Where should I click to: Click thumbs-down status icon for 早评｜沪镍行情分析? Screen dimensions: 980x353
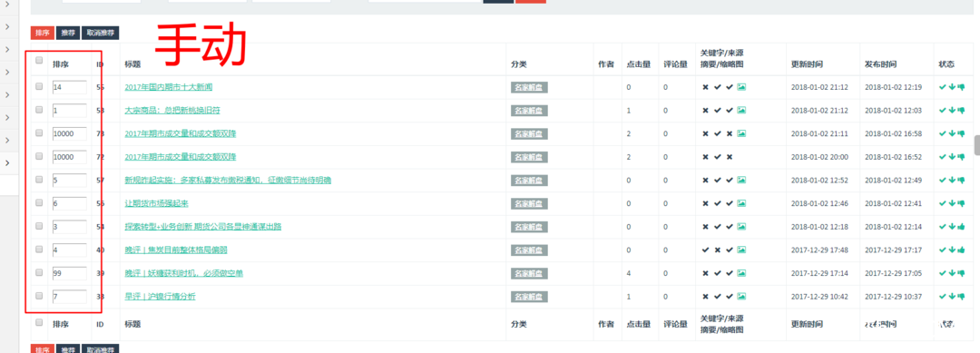click(961, 296)
